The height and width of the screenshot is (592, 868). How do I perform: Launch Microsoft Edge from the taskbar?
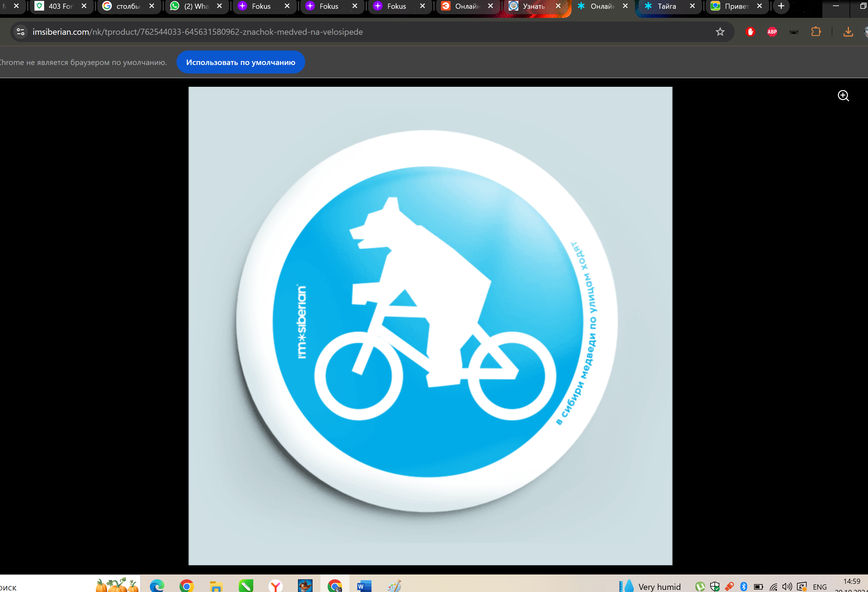coord(157,585)
